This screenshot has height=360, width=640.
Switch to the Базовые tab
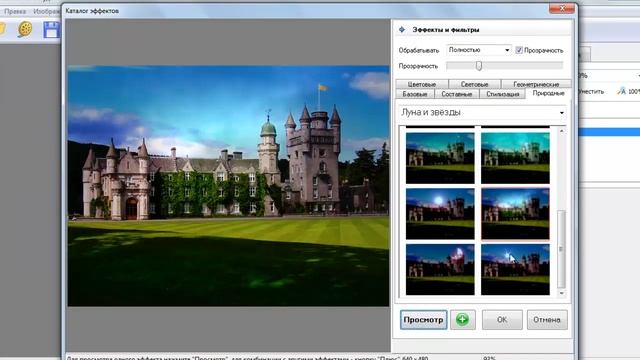tap(415, 94)
